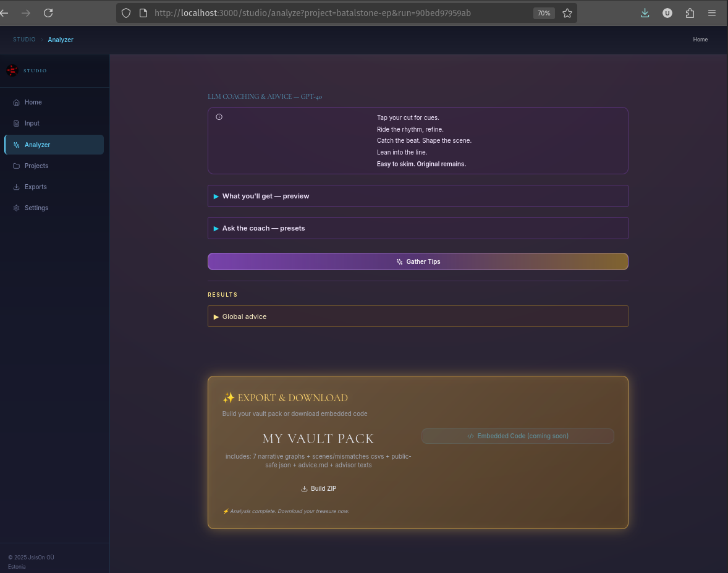Click the browser downloads arrow icon
The image size is (728, 573).
(x=645, y=12)
